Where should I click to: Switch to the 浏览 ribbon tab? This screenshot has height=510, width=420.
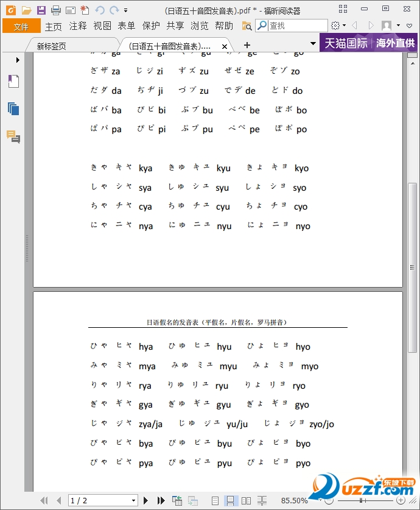200,26
